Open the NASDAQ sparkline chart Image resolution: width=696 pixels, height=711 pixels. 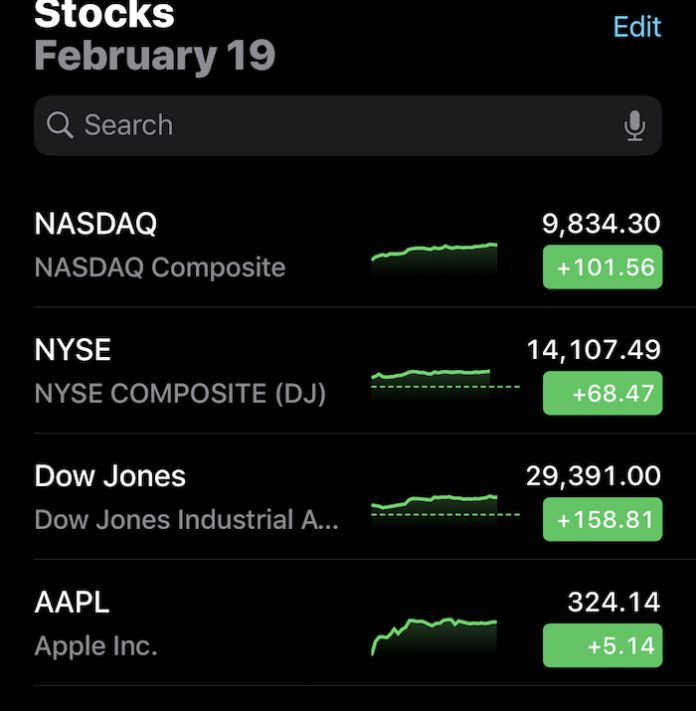[x=434, y=258]
